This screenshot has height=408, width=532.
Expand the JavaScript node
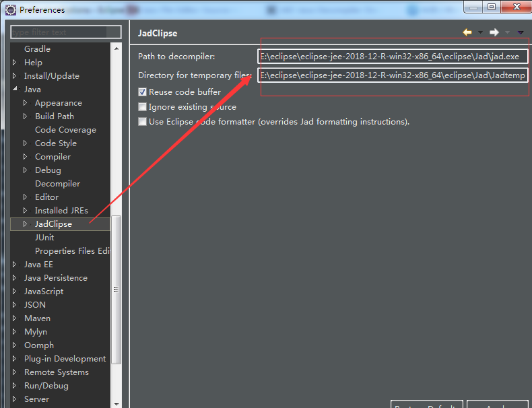click(x=14, y=291)
